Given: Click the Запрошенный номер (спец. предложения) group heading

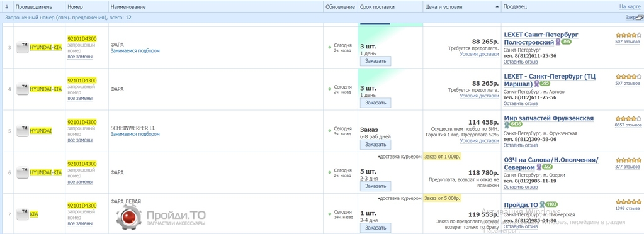Looking at the screenshot, I should pyautogui.click(x=68, y=18).
